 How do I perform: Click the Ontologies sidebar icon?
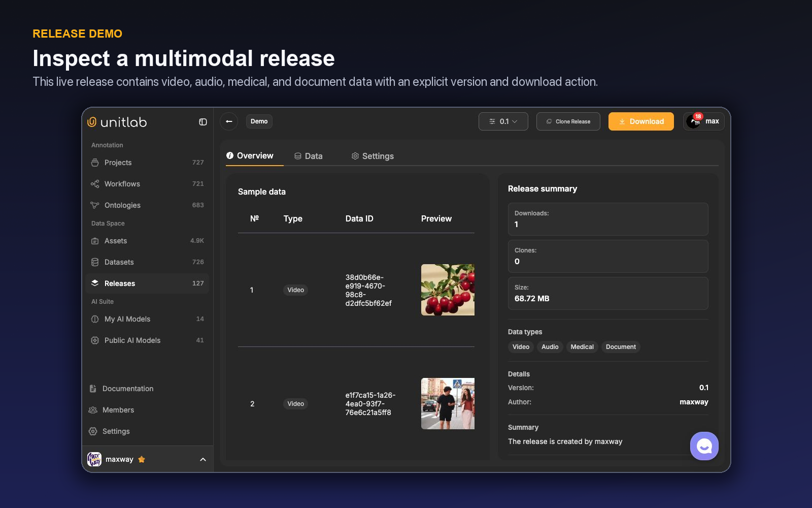pos(95,205)
